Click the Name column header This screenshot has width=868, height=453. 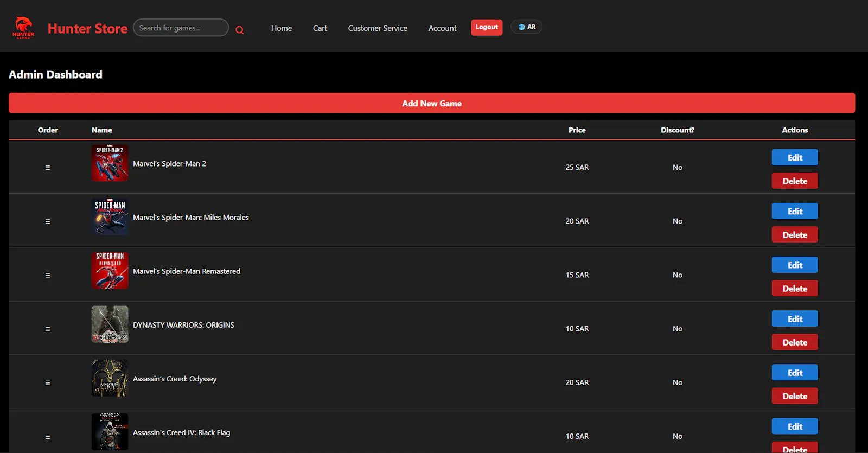tap(102, 130)
